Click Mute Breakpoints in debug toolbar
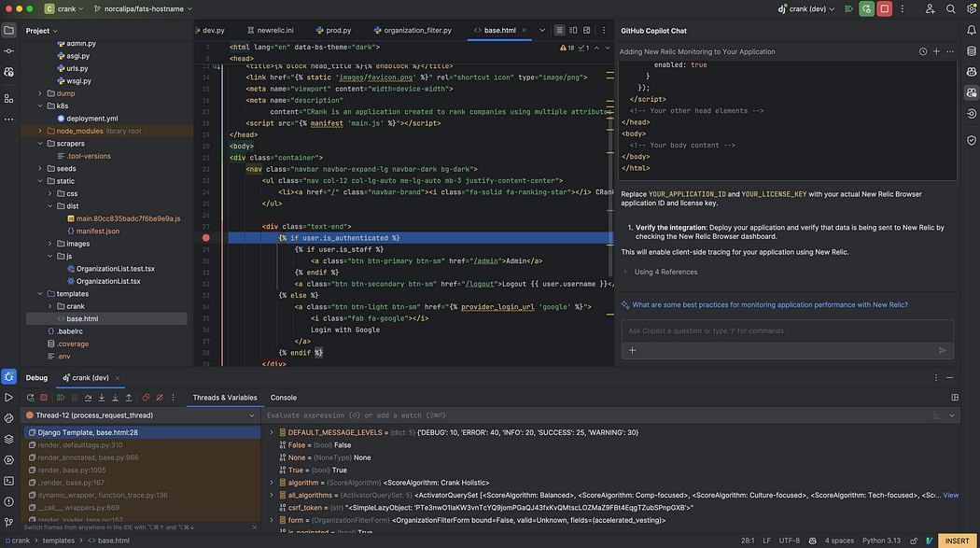The image size is (980, 548). (160, 398)
